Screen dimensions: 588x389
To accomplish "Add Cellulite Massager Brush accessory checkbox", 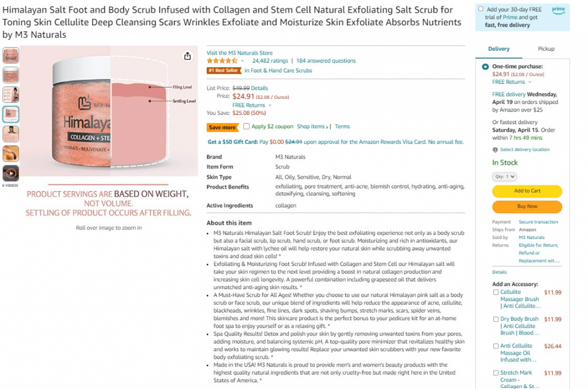I will coord(496,292).
